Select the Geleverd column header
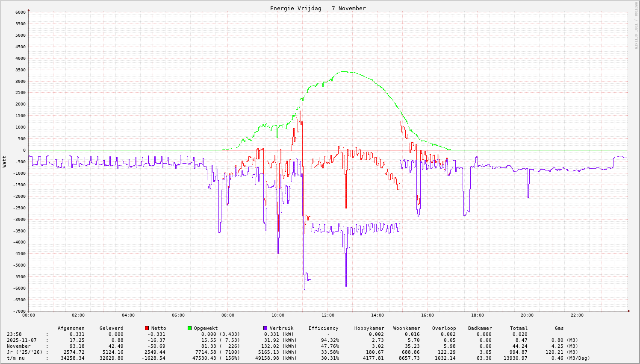The height and width of the screenshot is (364, 640). pyautogui.click(x=111, y=328)
